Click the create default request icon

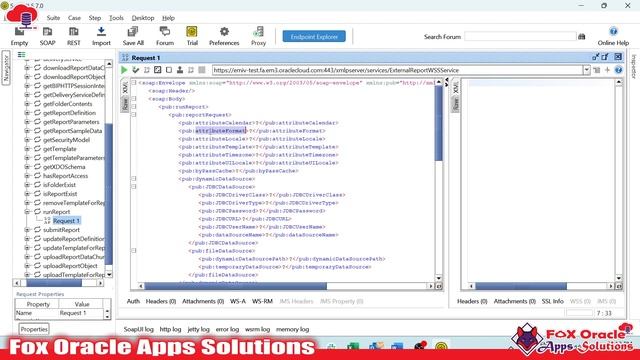point(147,70)
